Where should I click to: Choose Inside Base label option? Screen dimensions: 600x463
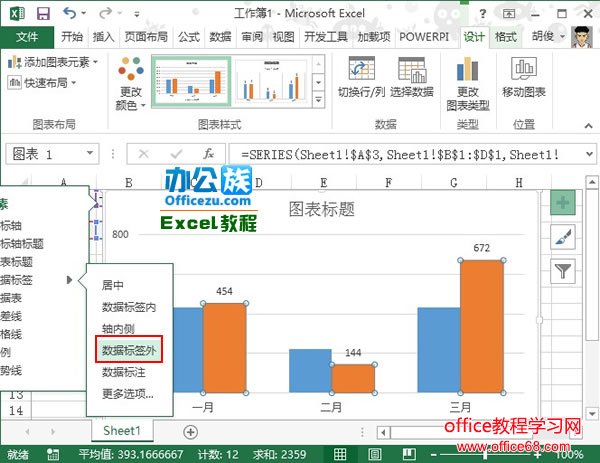[118, 329]
